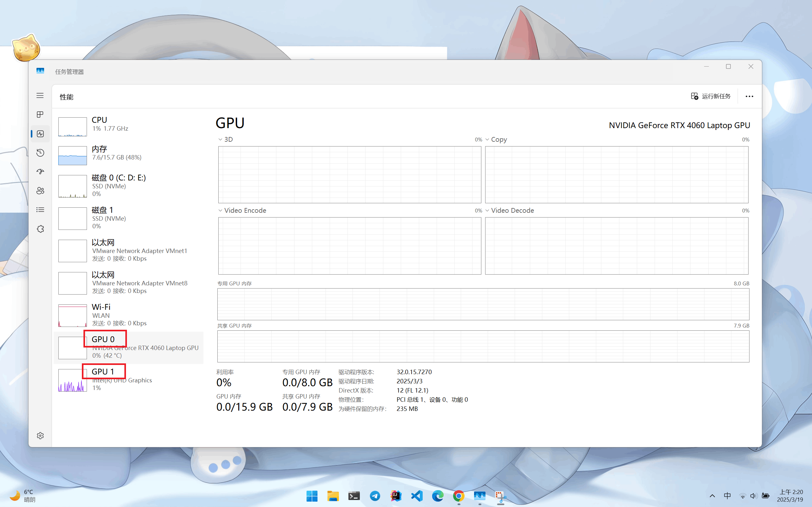Click the GPU 1 mini usage graph thumbnail

(72, 380)
